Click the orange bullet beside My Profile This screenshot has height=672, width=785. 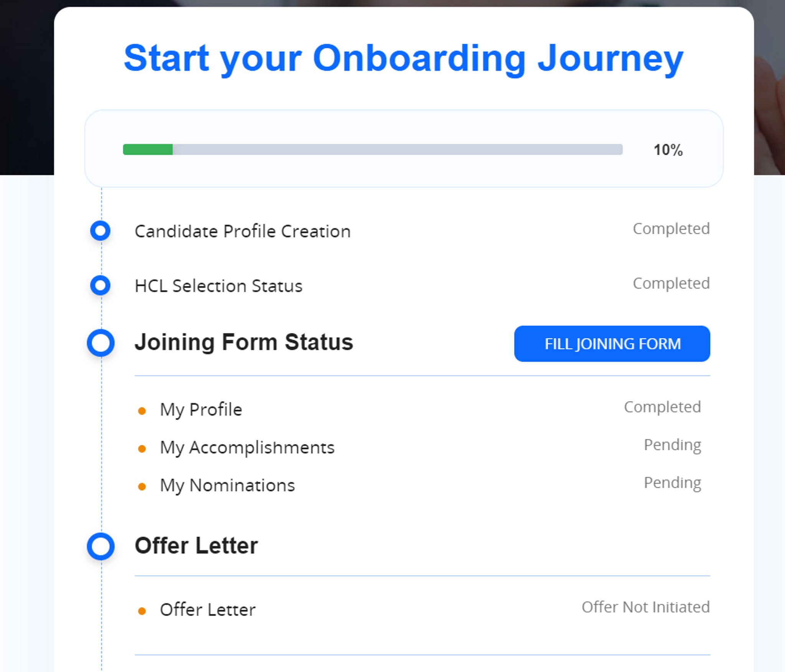tap(142, 411)
